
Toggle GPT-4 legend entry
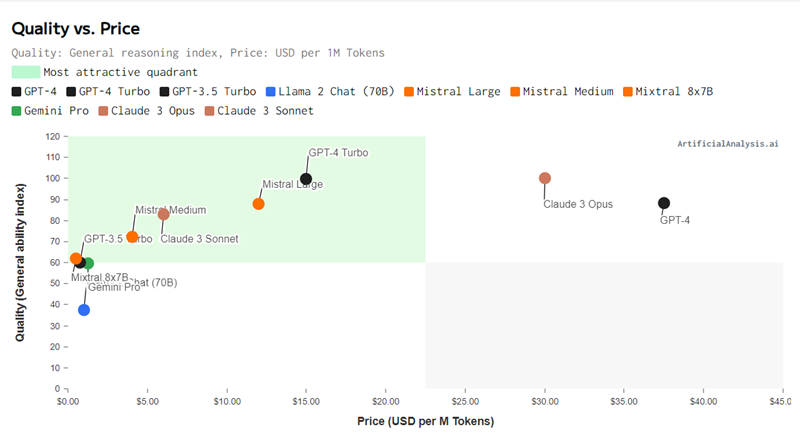point(34,92)
